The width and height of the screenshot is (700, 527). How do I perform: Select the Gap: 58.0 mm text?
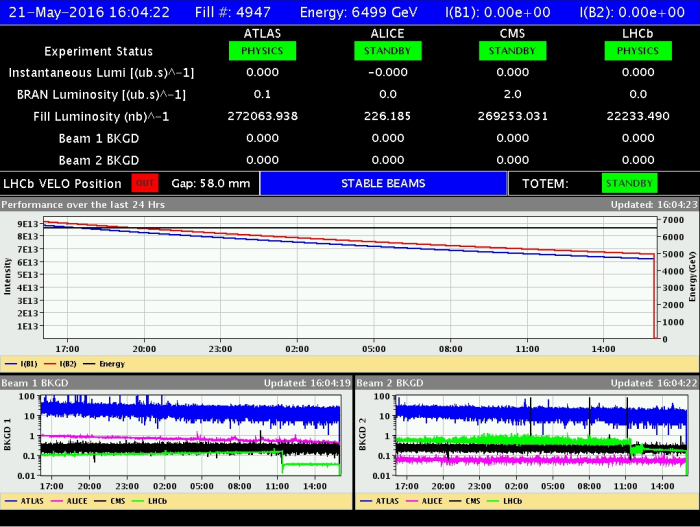pos(211,183)
